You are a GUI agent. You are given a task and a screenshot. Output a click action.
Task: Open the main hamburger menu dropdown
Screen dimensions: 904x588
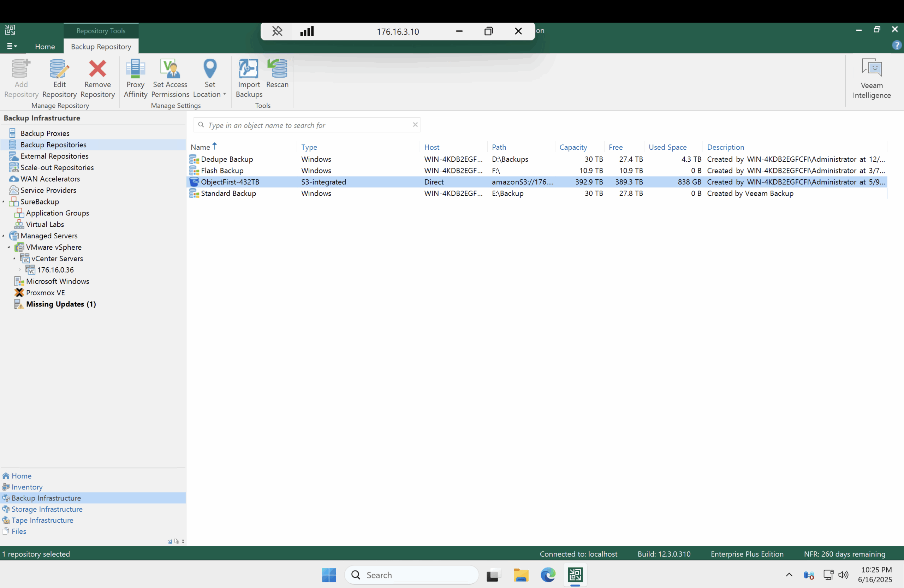point(12,46)
